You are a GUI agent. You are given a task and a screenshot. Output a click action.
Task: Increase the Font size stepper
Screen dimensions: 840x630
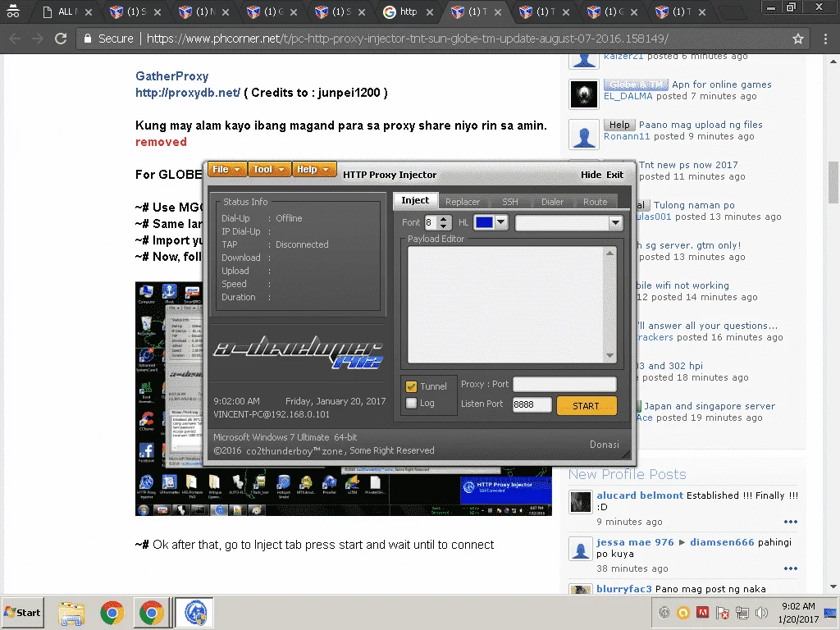coord(444,219)
